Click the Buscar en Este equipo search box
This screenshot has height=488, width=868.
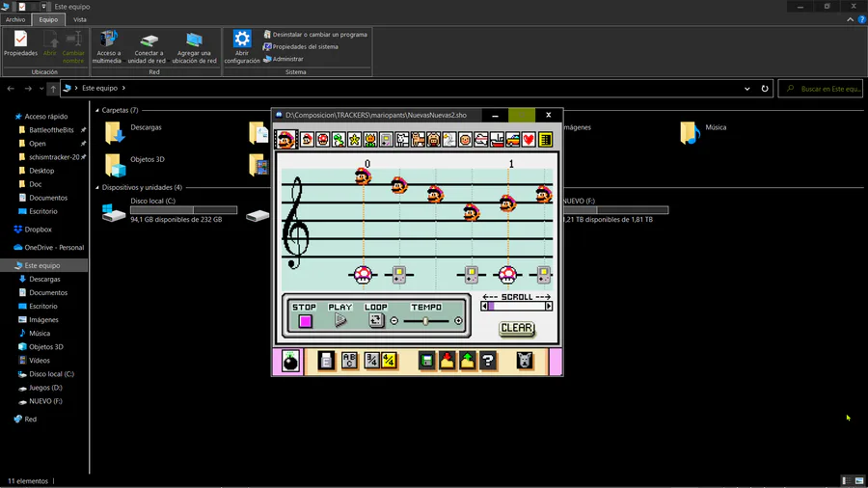pyautogui.click(x=821, y=89)
